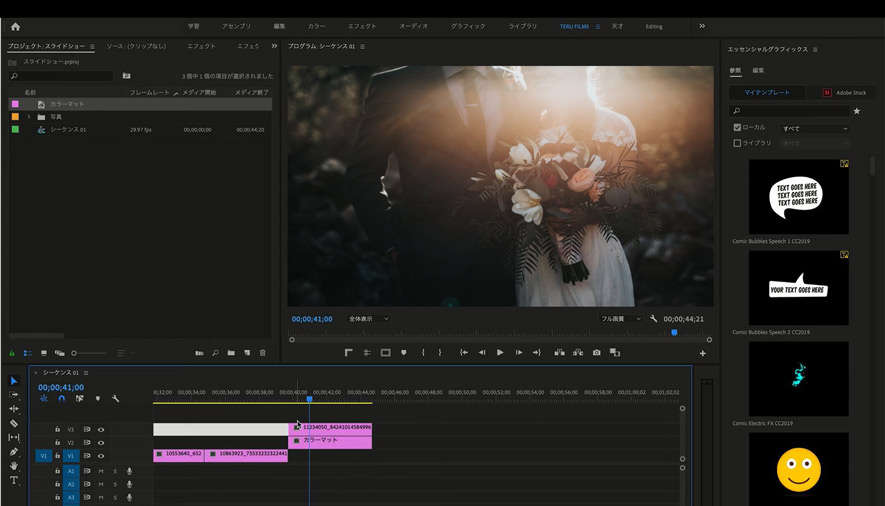Viewport: 885px width, 506px height.
Task: Click Go to In point button
Action: coord(463,353)
